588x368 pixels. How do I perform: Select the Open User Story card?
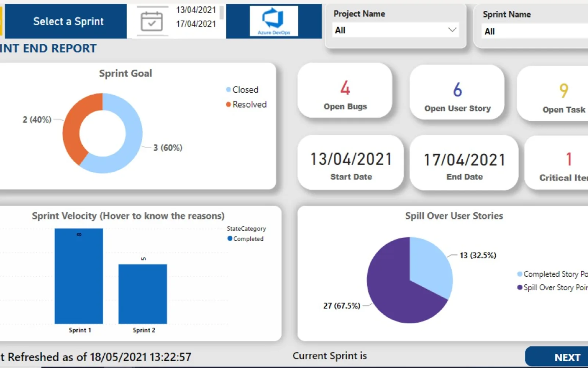tap(457, 92)
